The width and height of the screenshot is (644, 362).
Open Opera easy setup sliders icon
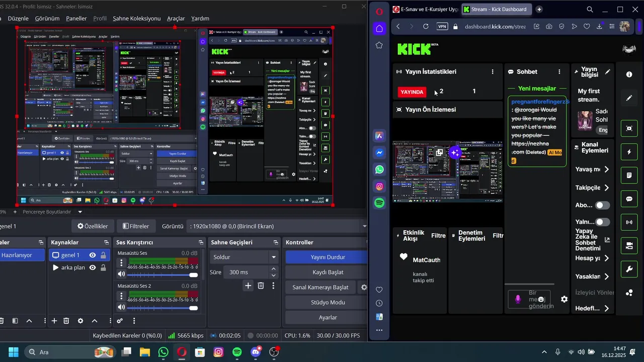tap(612, 26)
